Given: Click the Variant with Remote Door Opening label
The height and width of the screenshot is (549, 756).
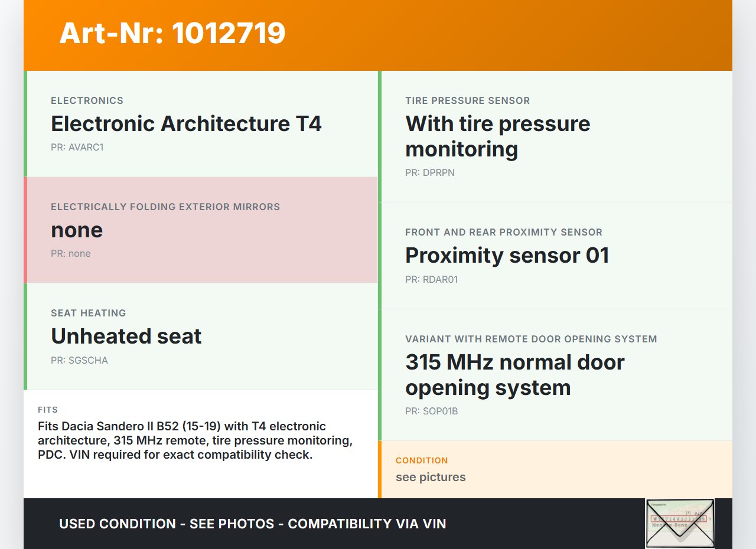Looking at the screenshot, I should tap(531, 339).
